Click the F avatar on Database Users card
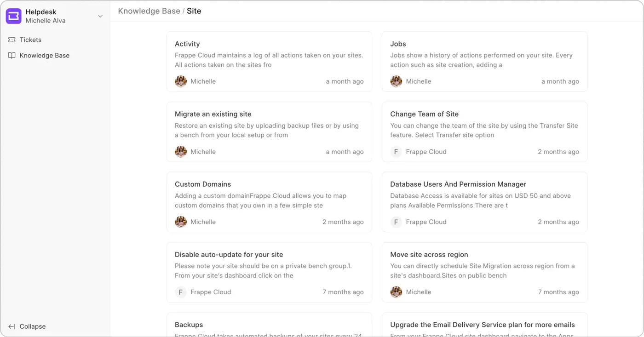The image size is (644, 337). pos(396,222)
